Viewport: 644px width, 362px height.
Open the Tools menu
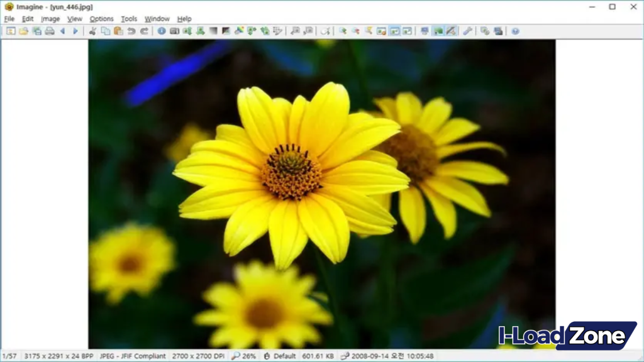[x=129, y=19]
